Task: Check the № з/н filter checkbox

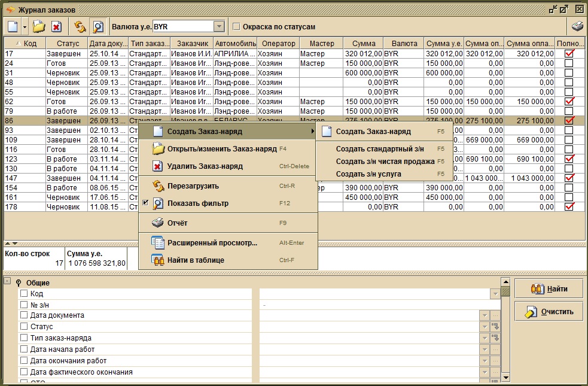Action: pos(24,305)
